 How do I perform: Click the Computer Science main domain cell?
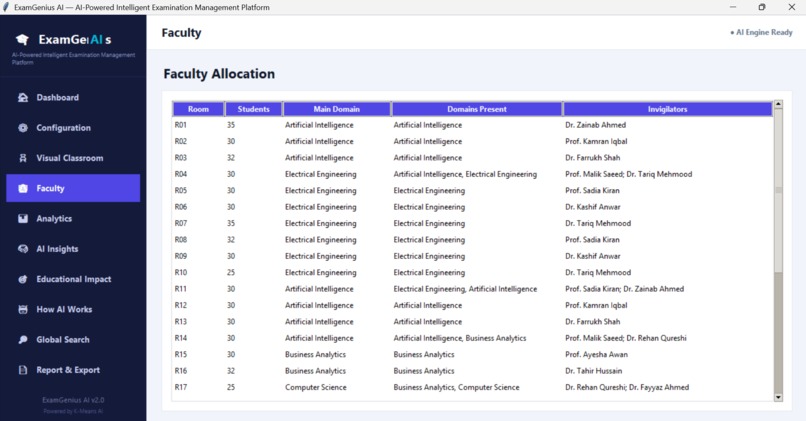[x=316, y=388]
